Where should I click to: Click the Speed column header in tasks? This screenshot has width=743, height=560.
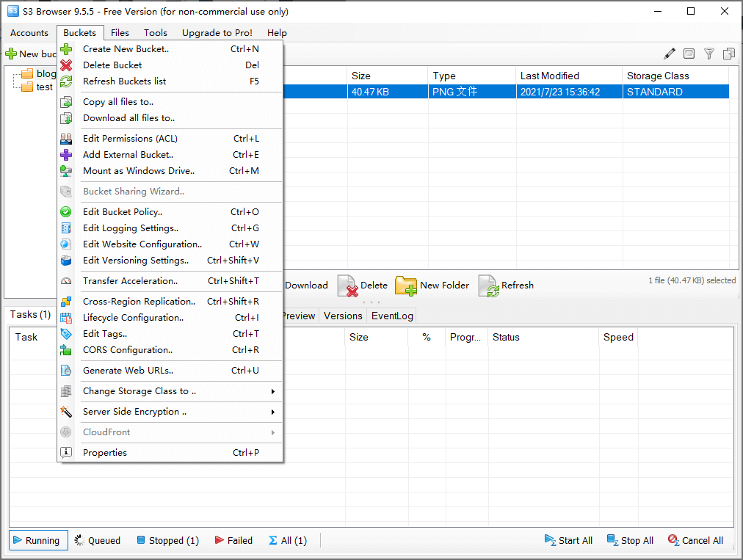tap(618, 338)
